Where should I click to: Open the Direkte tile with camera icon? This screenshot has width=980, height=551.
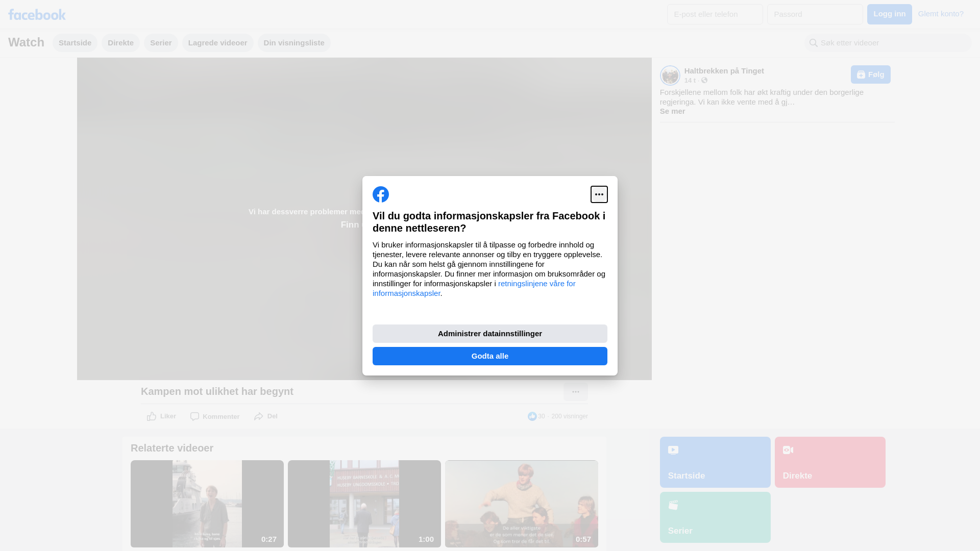pos(829,462)
